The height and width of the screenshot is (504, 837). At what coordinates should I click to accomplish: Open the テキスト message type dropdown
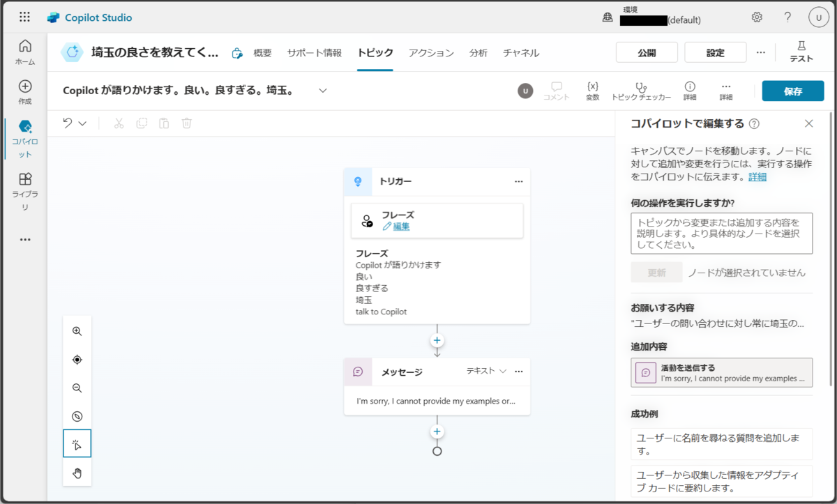coord(486,372)
